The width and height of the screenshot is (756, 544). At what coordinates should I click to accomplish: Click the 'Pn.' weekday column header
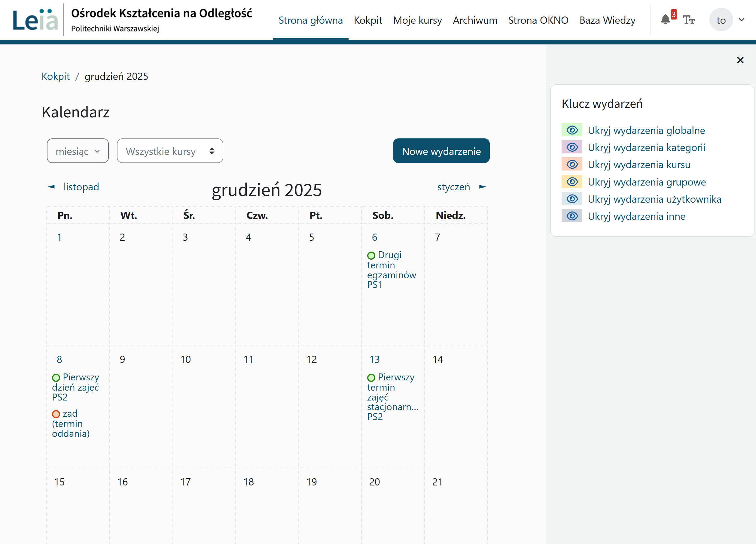tap(65, 216)
